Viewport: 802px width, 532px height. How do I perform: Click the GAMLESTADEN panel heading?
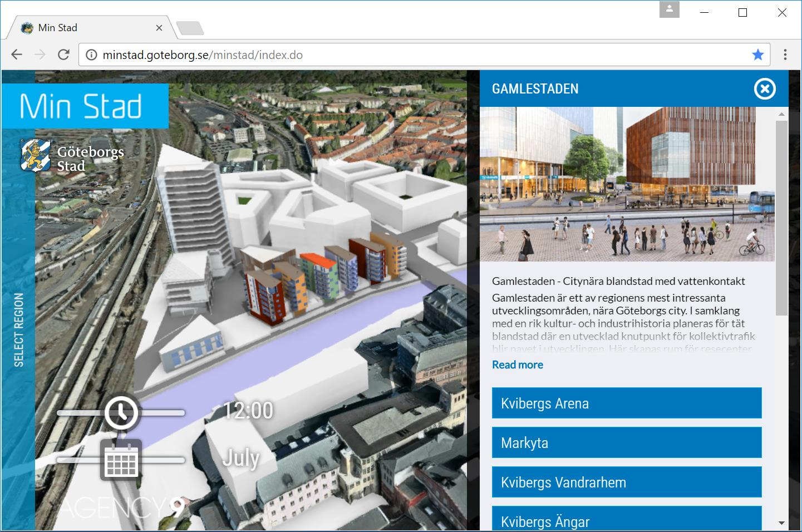click(x=535, y=89)
